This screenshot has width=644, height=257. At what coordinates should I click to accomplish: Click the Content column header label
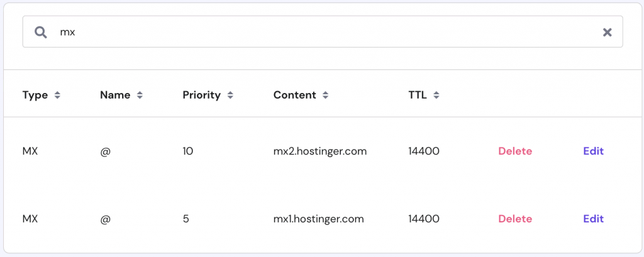pyautogui.click(x=294, y=96)
